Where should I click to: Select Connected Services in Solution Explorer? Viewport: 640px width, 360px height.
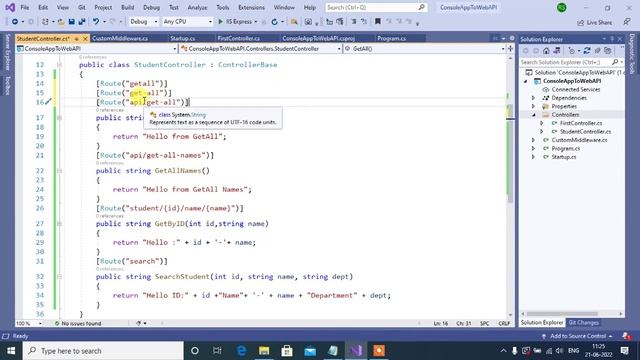[x=576, y=89]
